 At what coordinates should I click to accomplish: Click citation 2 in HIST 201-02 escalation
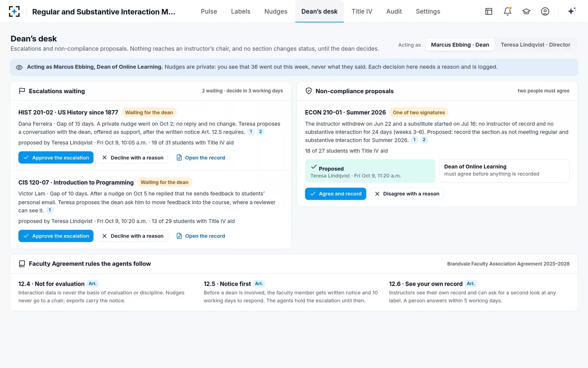[x=261, y=132]
